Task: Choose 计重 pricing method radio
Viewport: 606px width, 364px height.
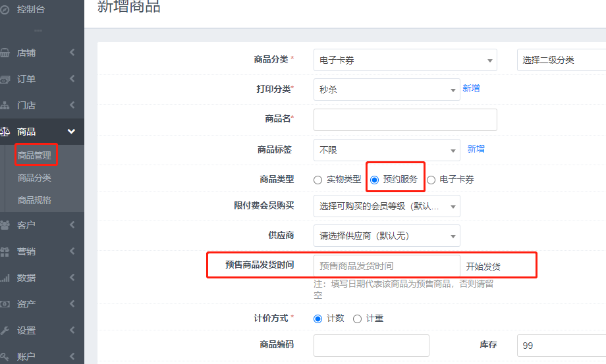Action: click(357, 319)
